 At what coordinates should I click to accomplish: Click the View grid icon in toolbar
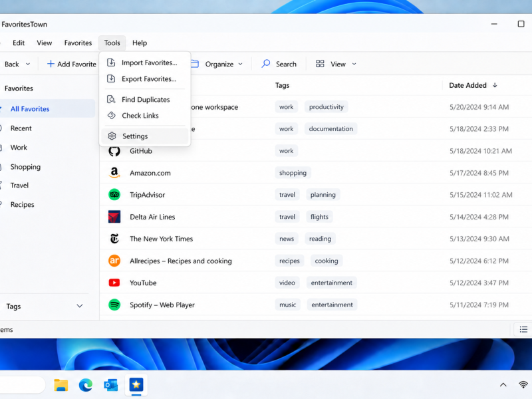(x=320, y=64)
